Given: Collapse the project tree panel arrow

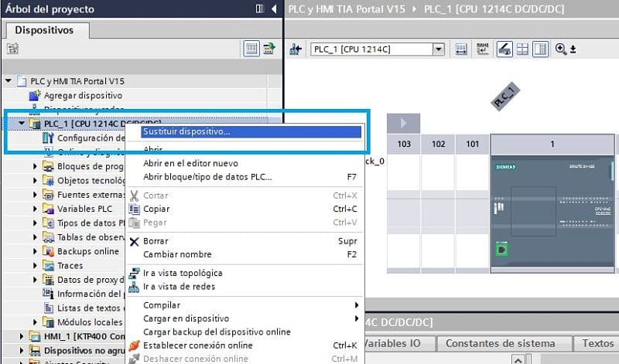Looking at the screenshot, I should click(274, 9).
